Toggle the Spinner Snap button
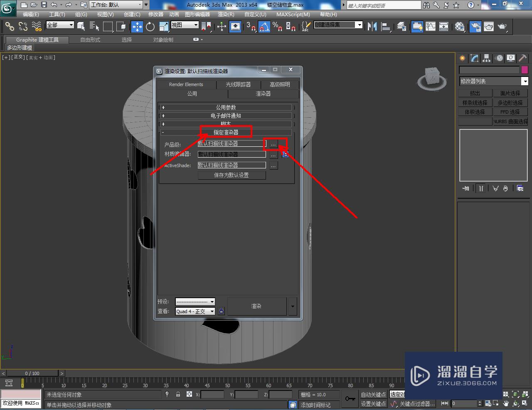 click(x=291, y=27)
